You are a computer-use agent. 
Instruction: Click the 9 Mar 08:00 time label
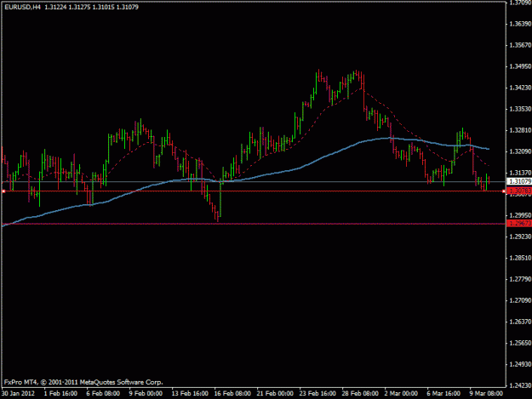coord(486,394)
